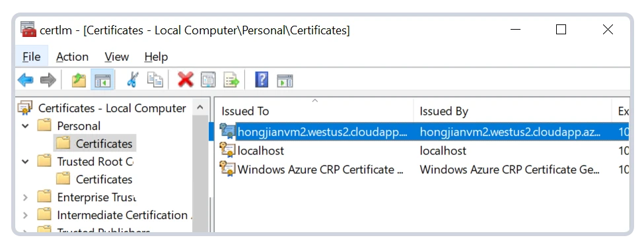Open the Help menu
Image resolution: width=644 pixels, height=248 pixels.
[x=156, y=57]
